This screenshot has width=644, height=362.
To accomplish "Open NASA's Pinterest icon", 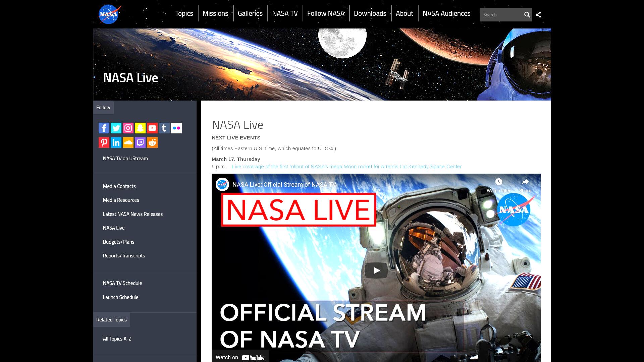I will pos(104,142).
